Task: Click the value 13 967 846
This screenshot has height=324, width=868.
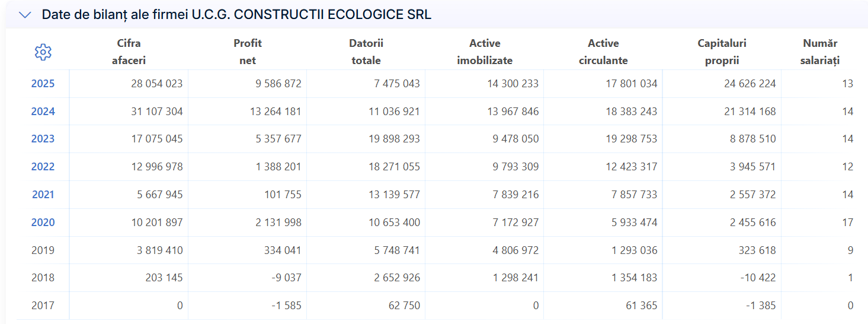Action: pos(513,112)
